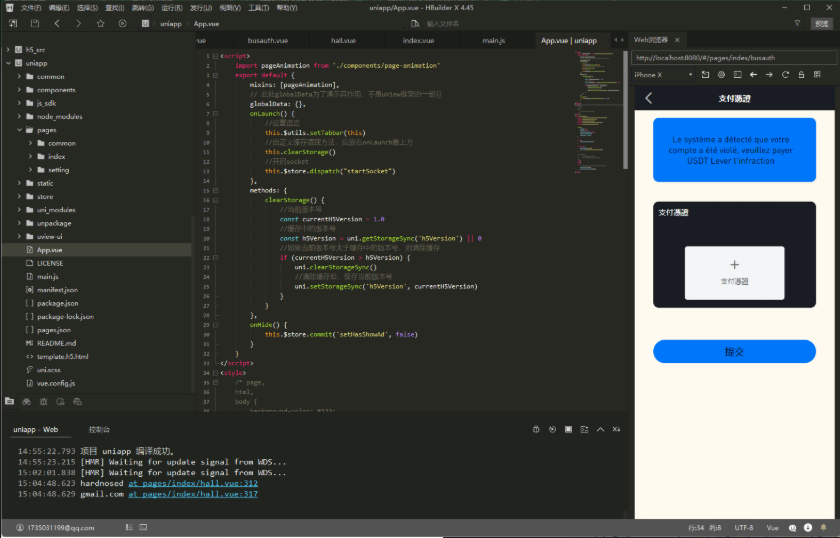Expand the h5_src project folder
This screenshot has width=840, height=538.
tap(8, 49)
